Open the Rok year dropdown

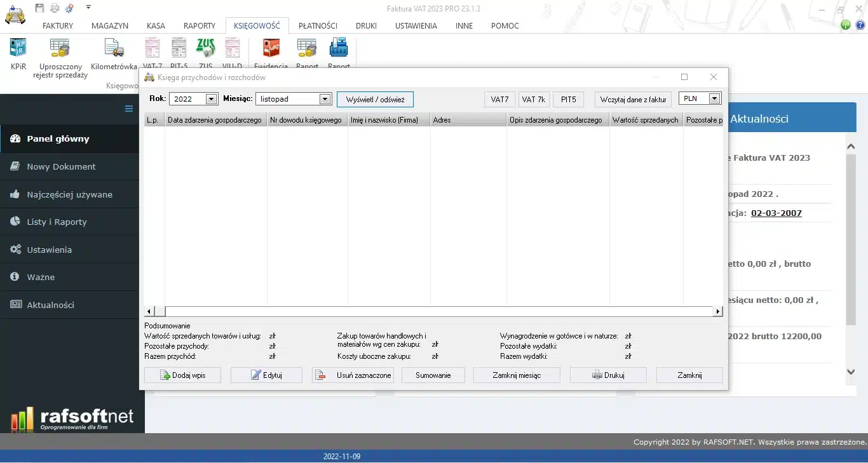[212, 98]
